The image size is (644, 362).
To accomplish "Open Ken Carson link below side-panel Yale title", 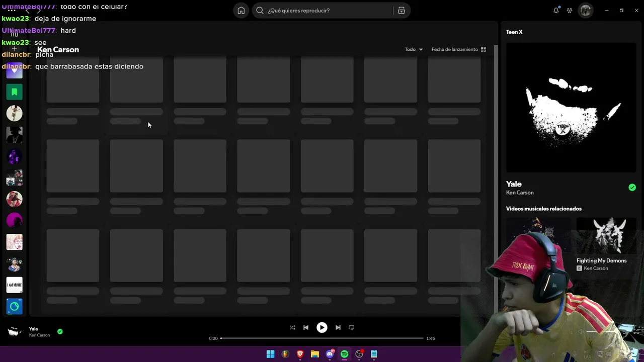I will click(x=520, y=193).
